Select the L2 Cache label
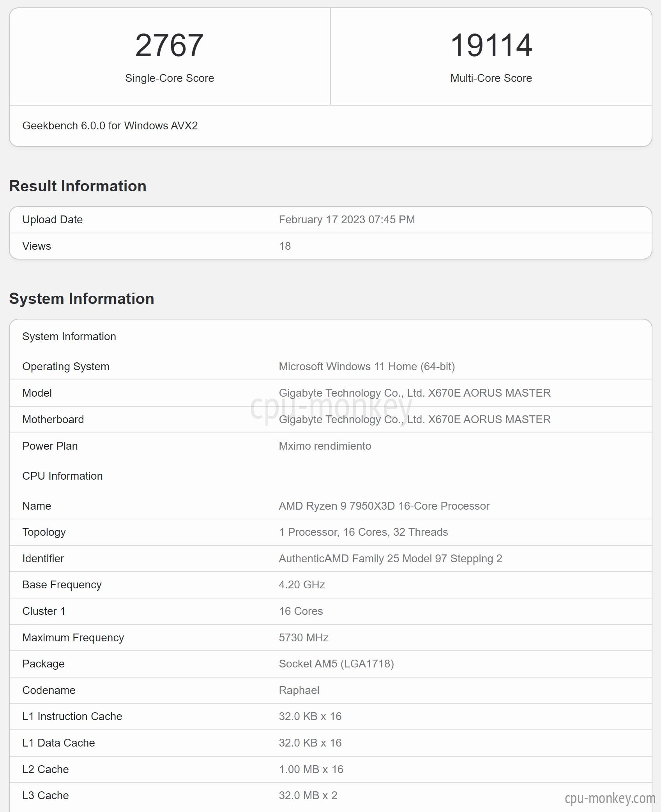Image resolution: width=661 pixels, height=812 pixels. click(46, 770)
